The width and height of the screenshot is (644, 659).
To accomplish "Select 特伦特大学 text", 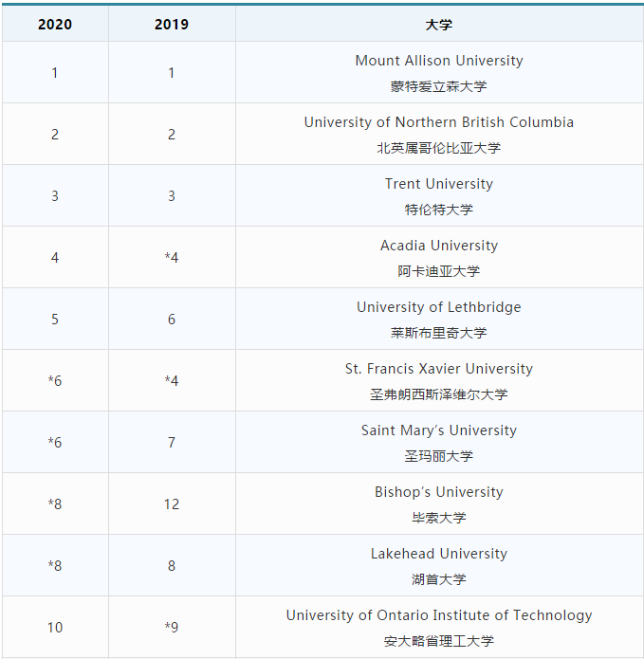I will 439,210.
